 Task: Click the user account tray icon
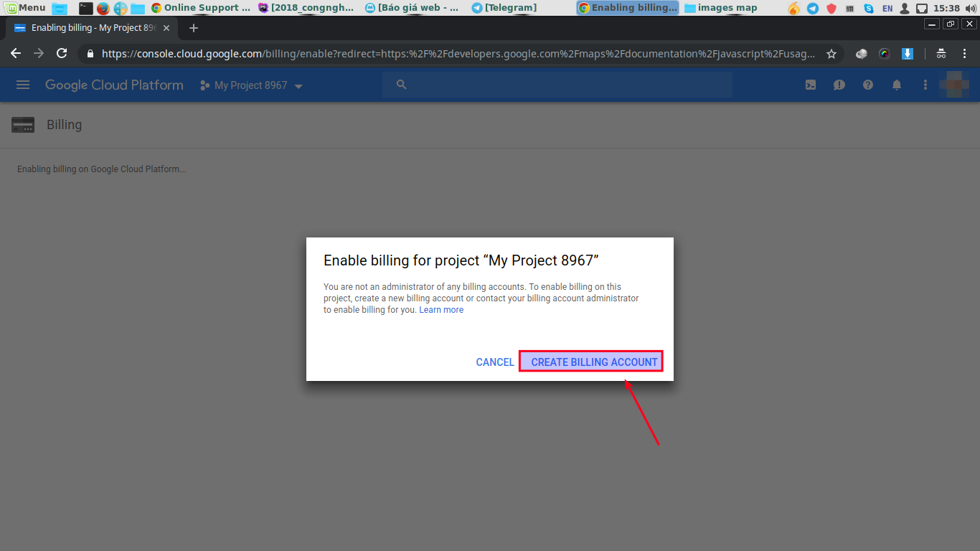[x=905, y=9]
